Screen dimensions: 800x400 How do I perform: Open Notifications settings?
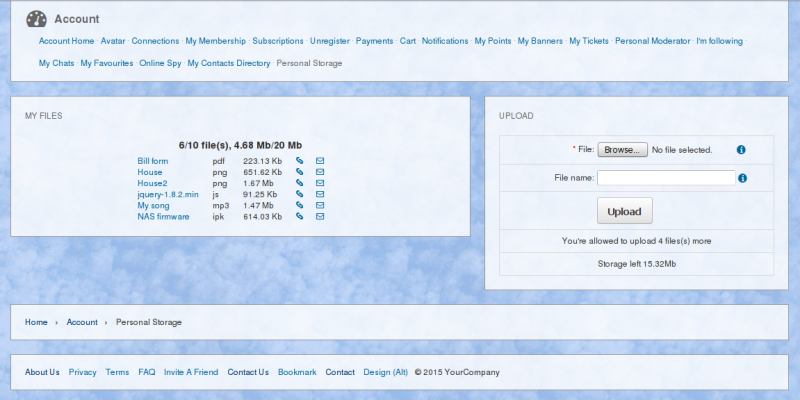445,41
